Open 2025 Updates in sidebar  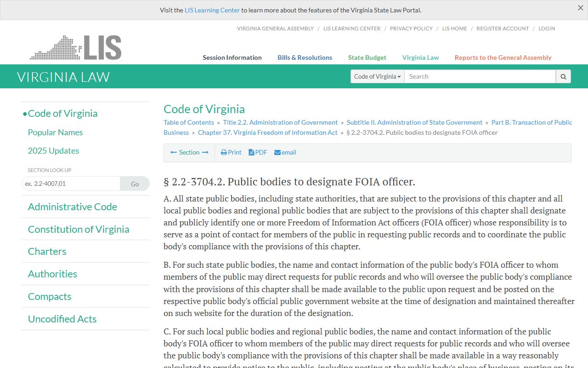tap(53, 151)
